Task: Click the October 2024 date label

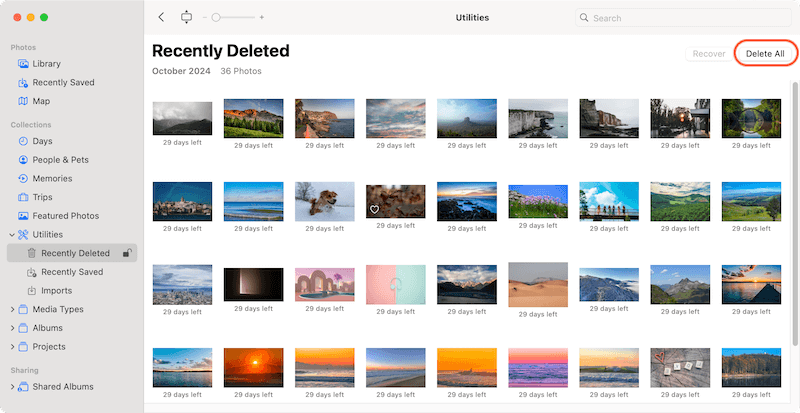Action: pyautogui.click(x=181, y=71)
